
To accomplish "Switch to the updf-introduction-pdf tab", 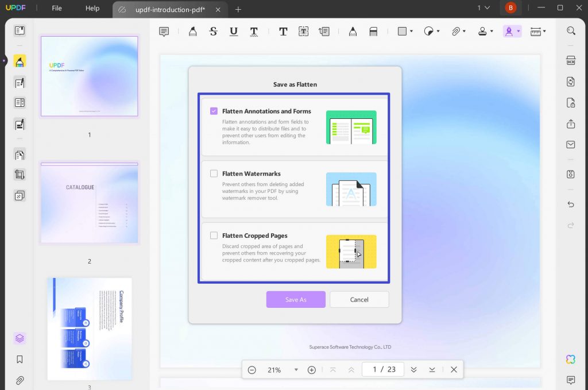I will tap(167, 9).
